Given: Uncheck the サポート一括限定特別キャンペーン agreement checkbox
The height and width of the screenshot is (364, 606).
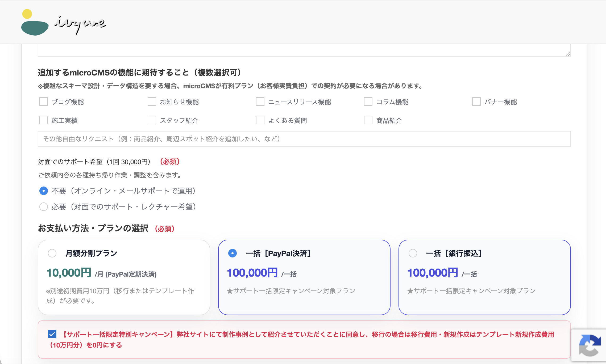Looking at the screenshot, I should 52,334.
